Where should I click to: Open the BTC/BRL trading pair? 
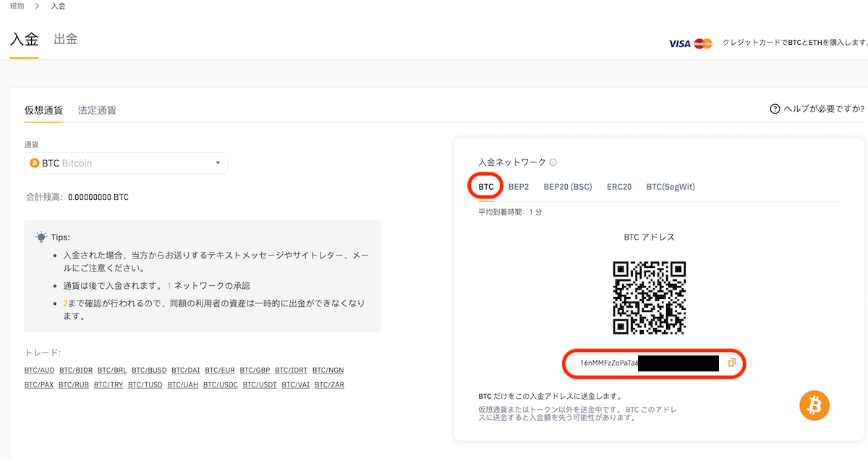click(x=112, y=371)
